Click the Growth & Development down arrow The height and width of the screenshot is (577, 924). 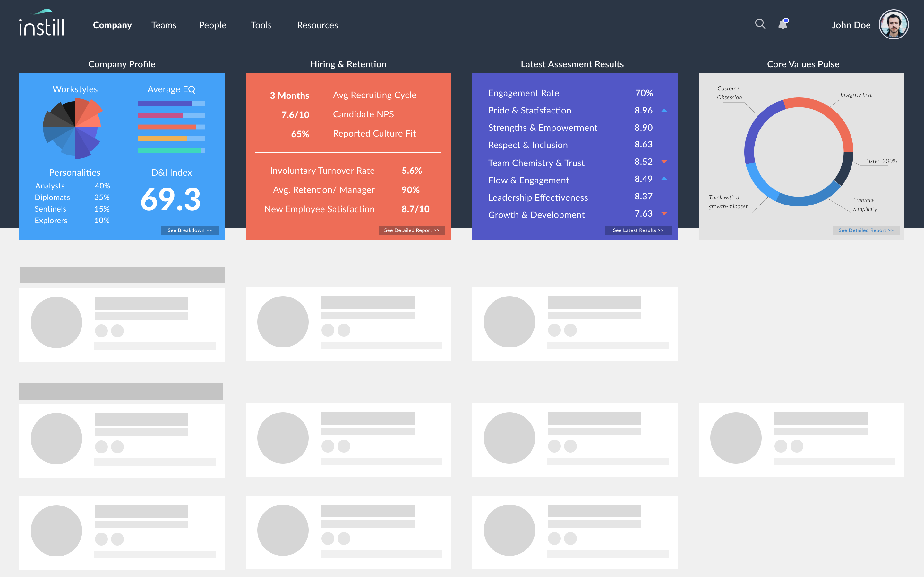point(664,213)
